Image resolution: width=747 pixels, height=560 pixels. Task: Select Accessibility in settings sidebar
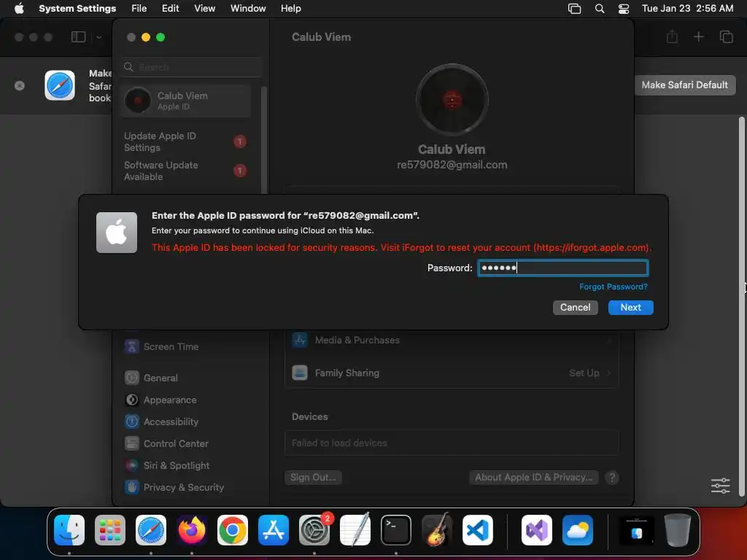click(x=162, y=422)
